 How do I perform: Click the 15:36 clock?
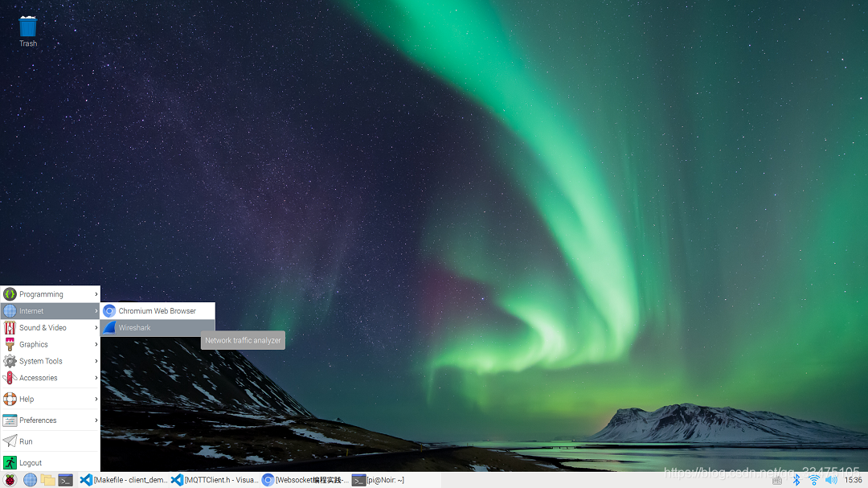point(853,480)
